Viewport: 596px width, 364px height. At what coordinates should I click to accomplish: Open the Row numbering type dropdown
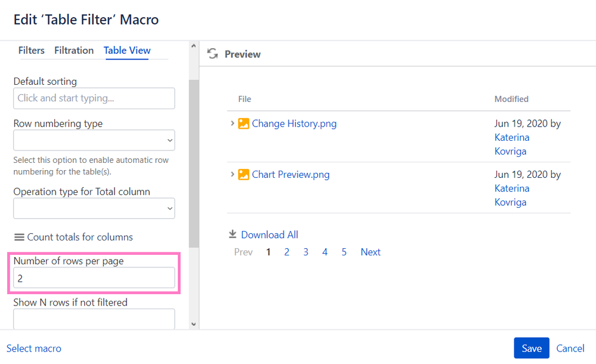coord(94,140)
